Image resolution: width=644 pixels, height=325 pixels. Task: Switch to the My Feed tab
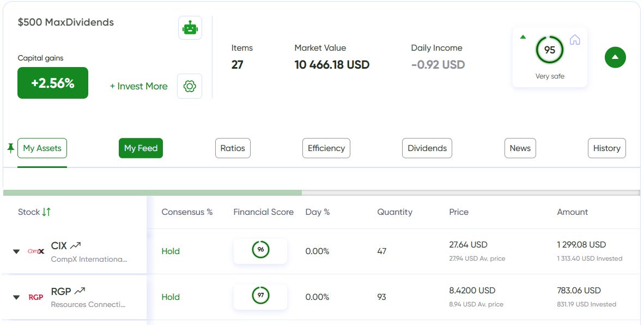coord(141,148)
